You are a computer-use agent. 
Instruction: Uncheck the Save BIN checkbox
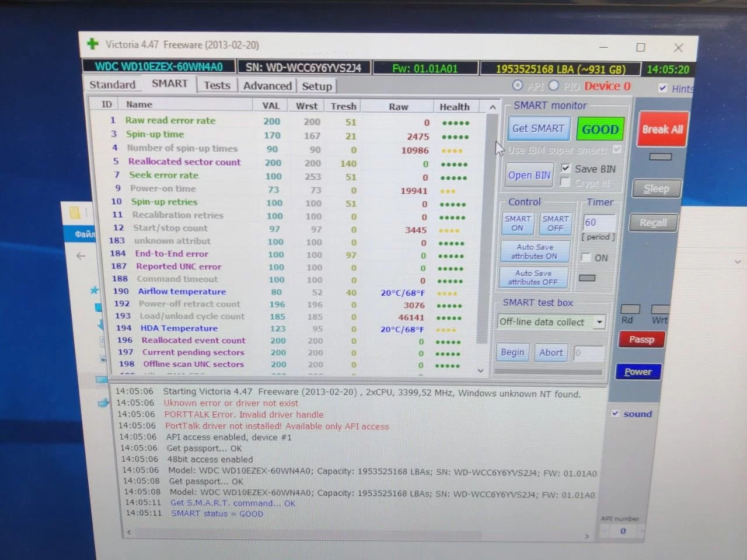(x=565, y=168)
